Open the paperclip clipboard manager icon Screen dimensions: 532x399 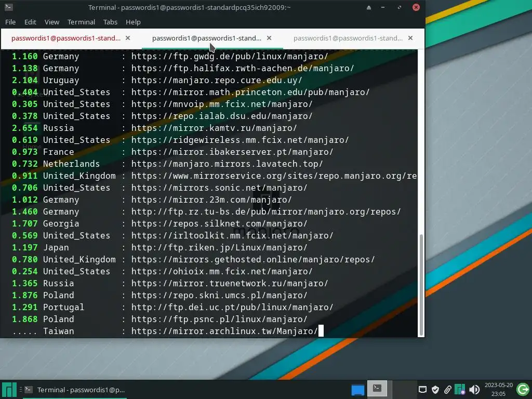pos(447,390)
